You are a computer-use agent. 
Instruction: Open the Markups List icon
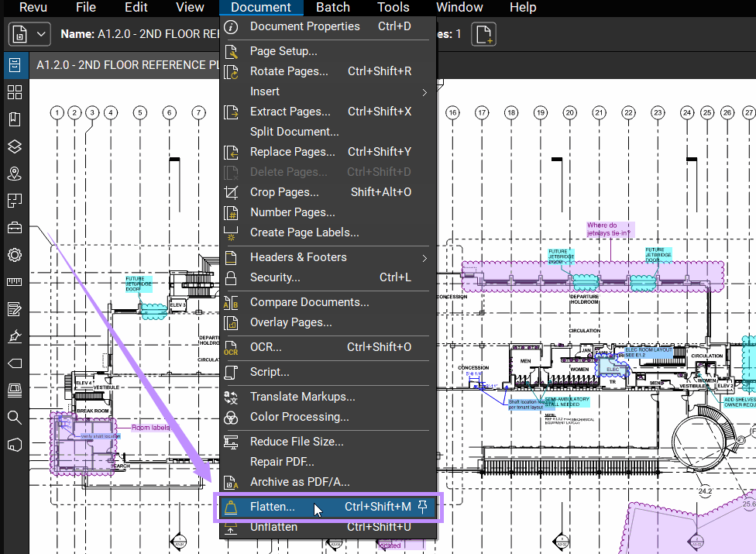(15, 308)
